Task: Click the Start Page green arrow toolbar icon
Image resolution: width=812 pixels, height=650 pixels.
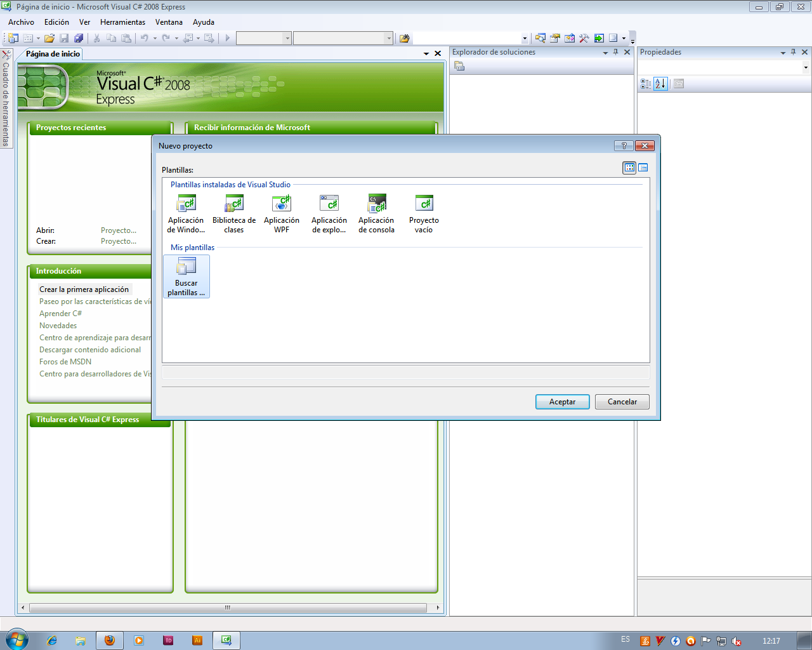Action: 599,38
